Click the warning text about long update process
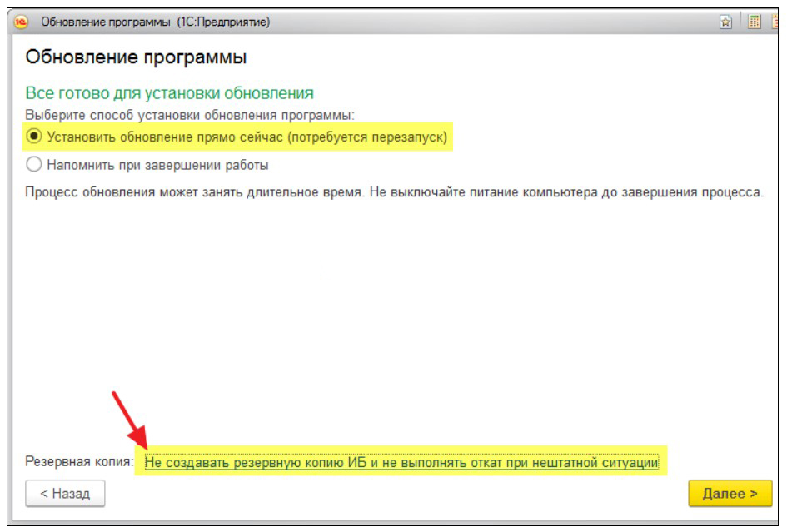The image size is (792, 532). tap(393, 192)
